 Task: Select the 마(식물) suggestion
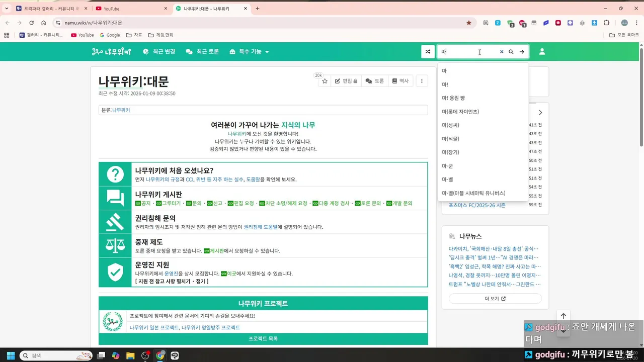tap(483, 139)
